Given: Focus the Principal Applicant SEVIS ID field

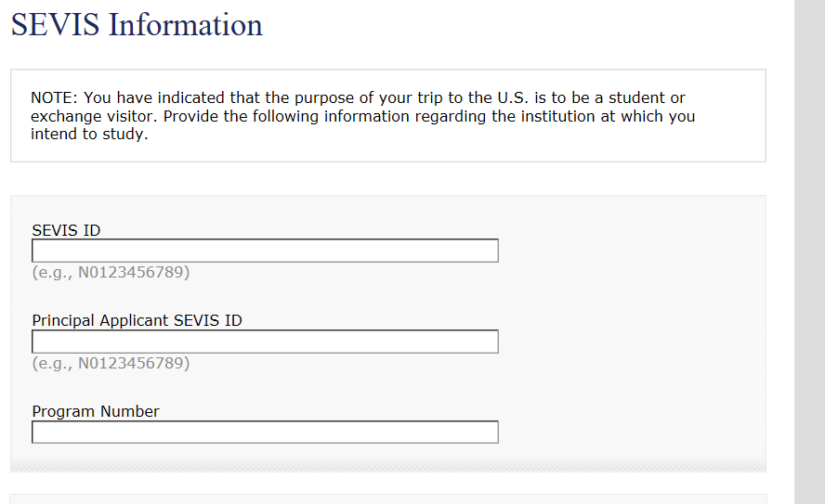Looking at the screenshot, I should tap(265, 342).
